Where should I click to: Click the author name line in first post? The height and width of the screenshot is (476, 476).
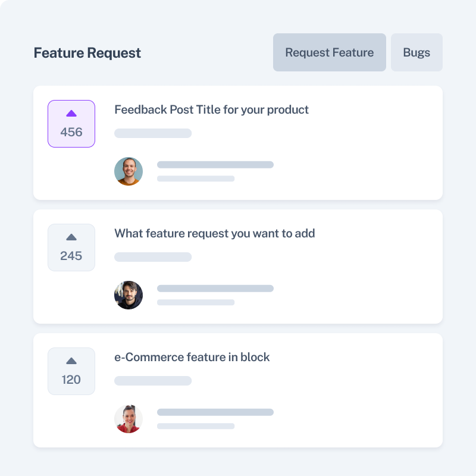click(215, 165)
